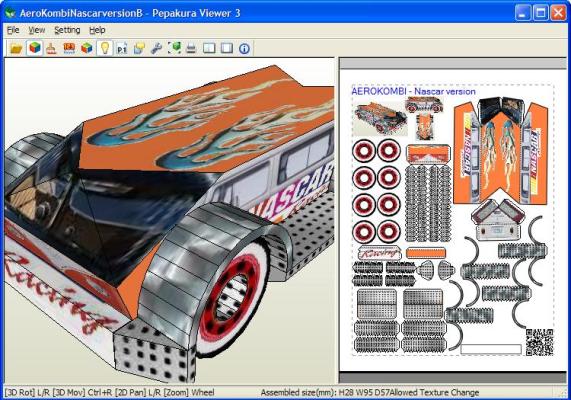Click the 'AEROKOMBI - Nascar version' page title
Image resolution: width=571 pixels, height=400 pixels.
tap(413, 91)
